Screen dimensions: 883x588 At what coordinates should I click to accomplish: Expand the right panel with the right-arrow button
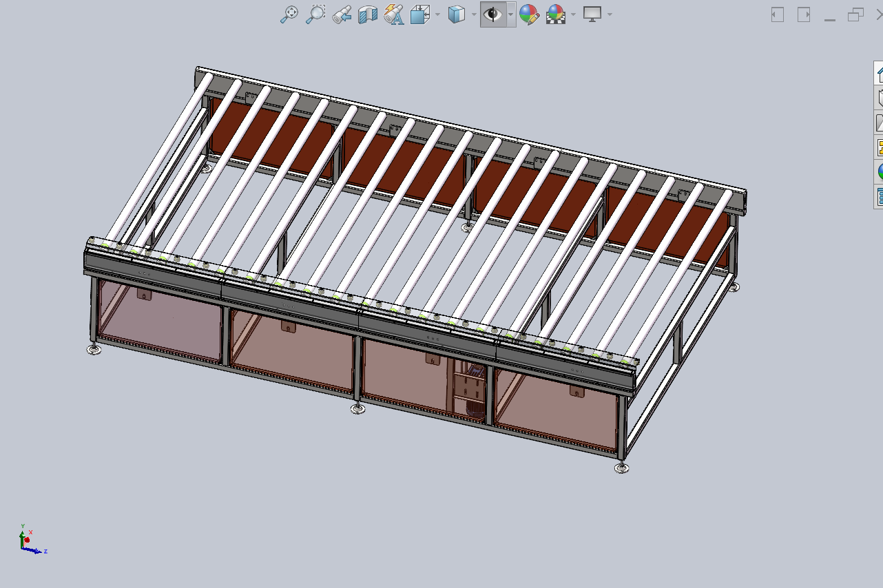tap(804, 14)
